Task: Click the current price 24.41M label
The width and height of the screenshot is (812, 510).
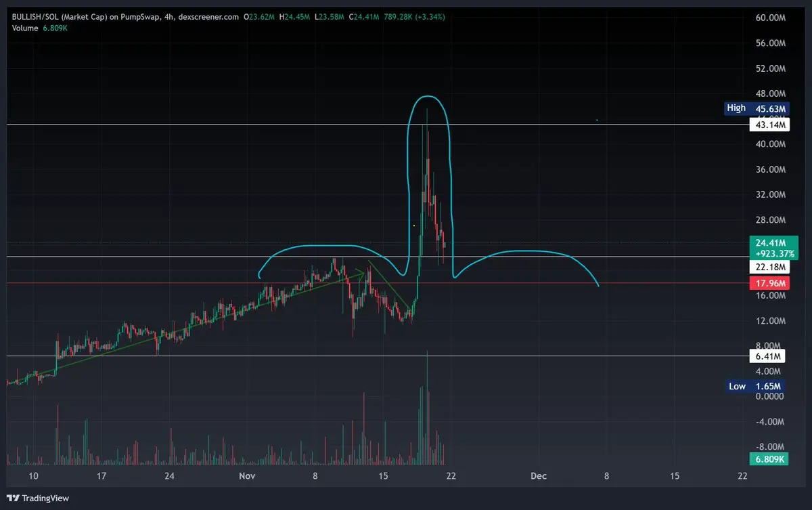Action: tap(771, 242)
